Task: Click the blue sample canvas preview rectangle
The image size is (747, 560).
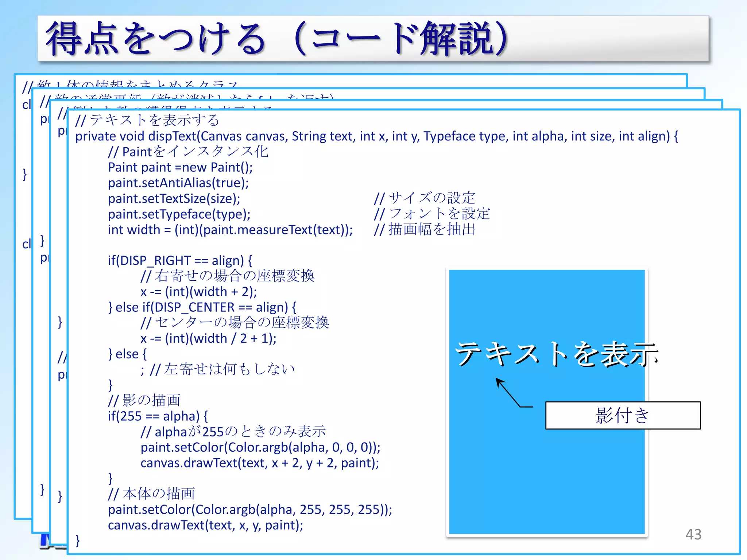Action: [x=547, y=402]
